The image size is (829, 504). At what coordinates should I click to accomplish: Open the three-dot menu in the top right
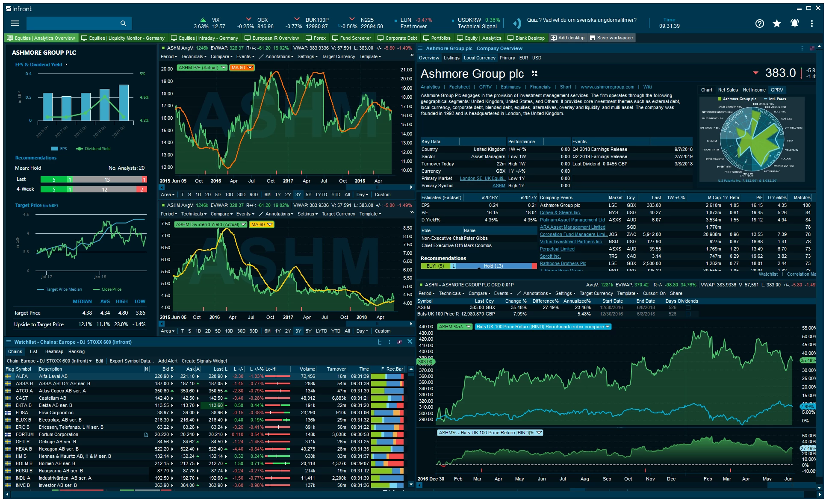[811, 24]
